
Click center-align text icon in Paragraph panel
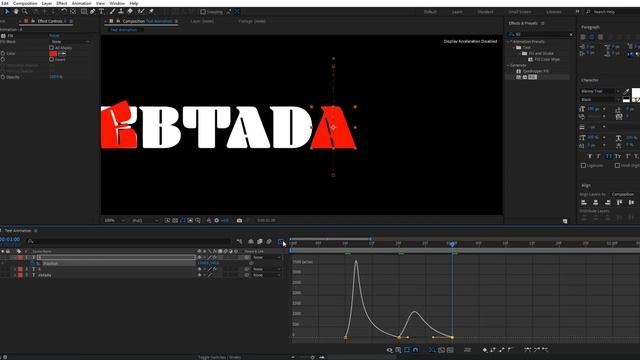[x=592, y=37]
